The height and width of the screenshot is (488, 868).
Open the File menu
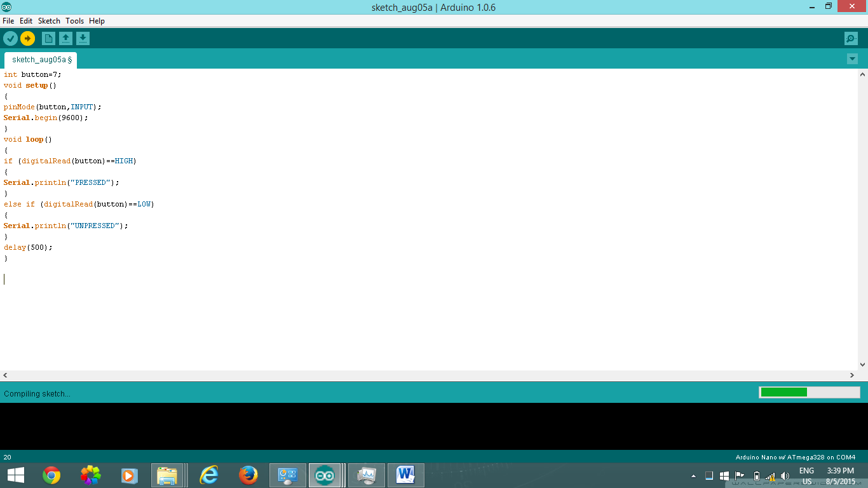tap(8, 21)
